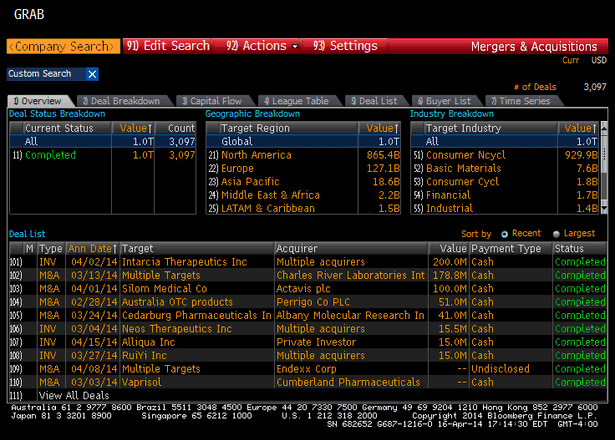
Task: Click Charles River Laboratories acquirer
Action: point(350,275)
